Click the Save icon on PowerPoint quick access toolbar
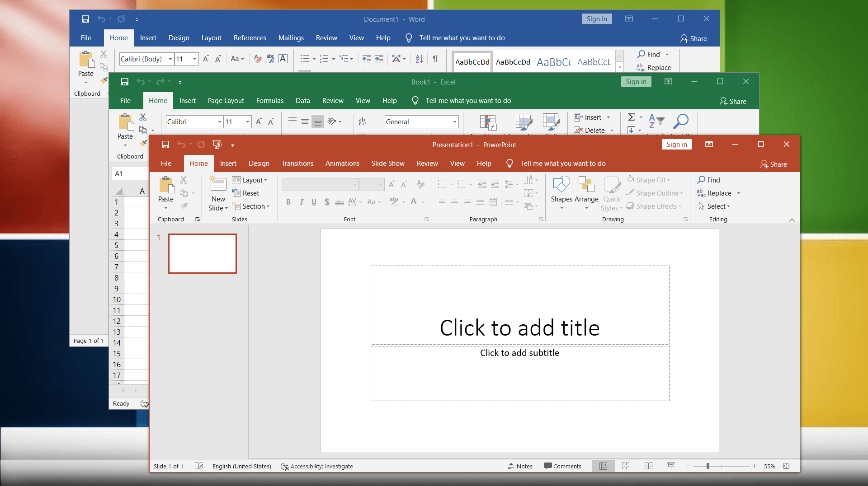The image size is (868, 486). (x=165, y=145)
